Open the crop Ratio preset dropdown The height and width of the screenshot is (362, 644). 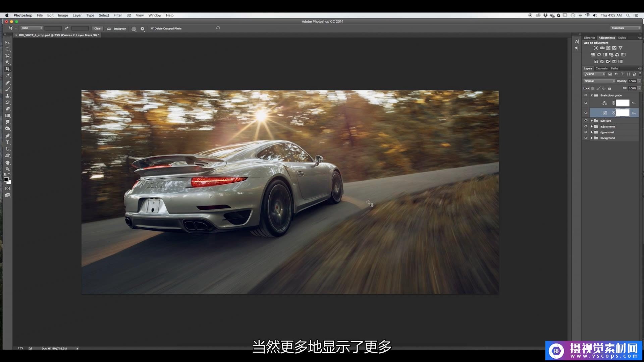tap(31, 28)
